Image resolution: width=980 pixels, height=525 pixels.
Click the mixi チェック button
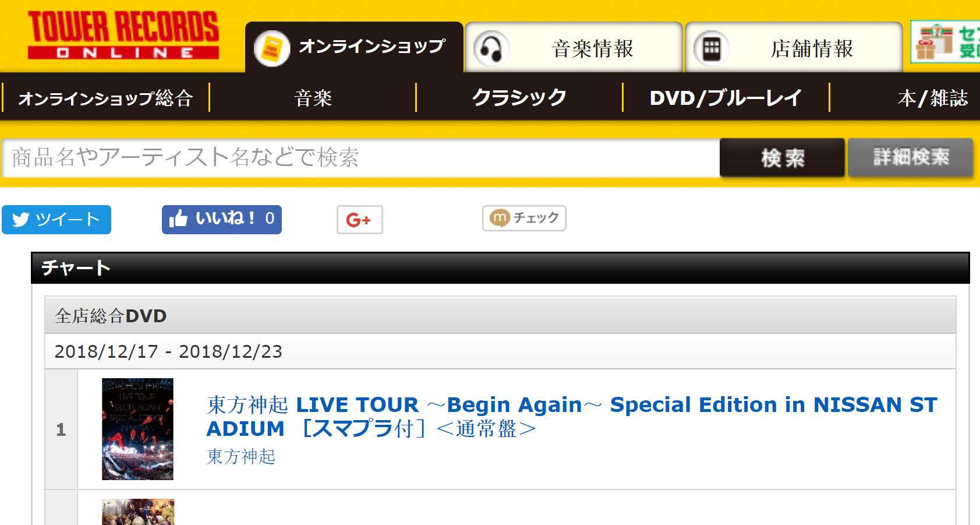524,218
